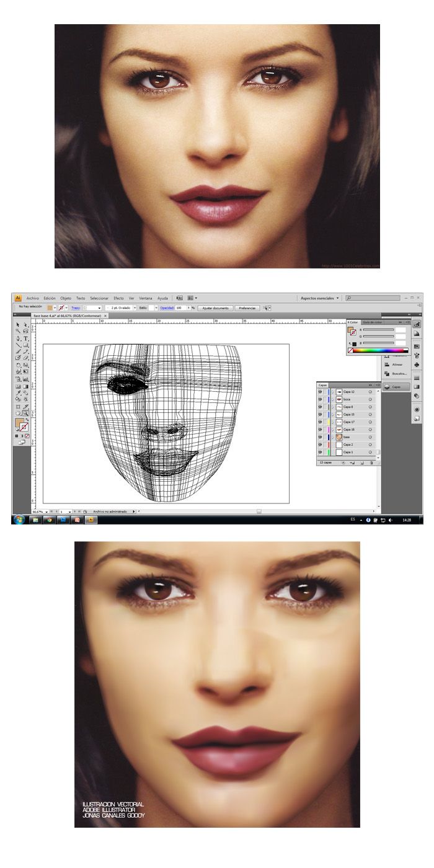
Task: Open the Buscatrazos panel dock button
Action: tap(396, 374)
